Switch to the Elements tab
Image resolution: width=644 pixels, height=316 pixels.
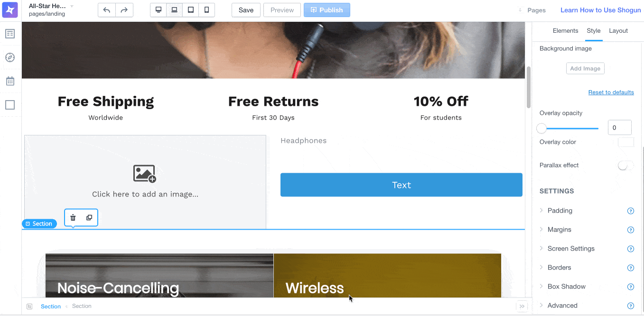click(566, 31)
